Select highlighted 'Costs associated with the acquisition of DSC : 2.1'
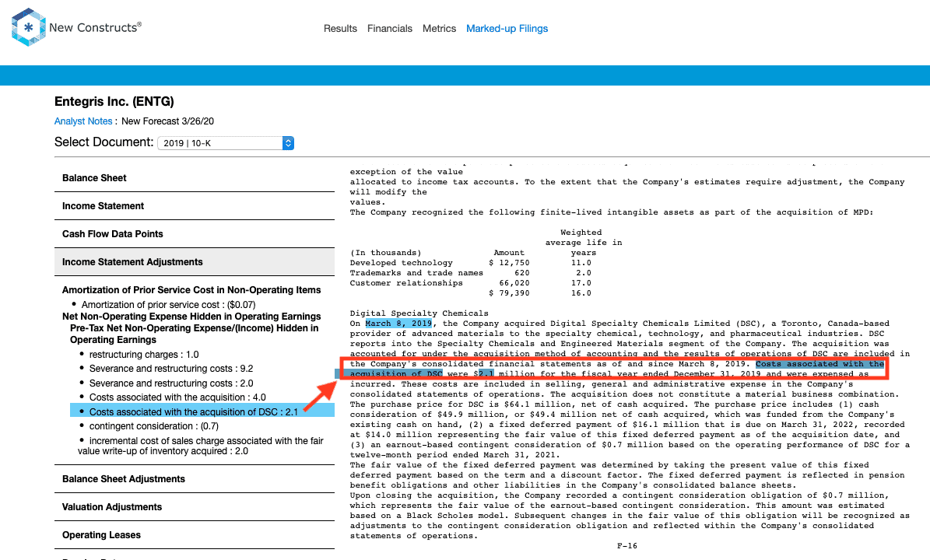This screenshot has height=560, width=930. pyautogui.click(x=202, y=411)
